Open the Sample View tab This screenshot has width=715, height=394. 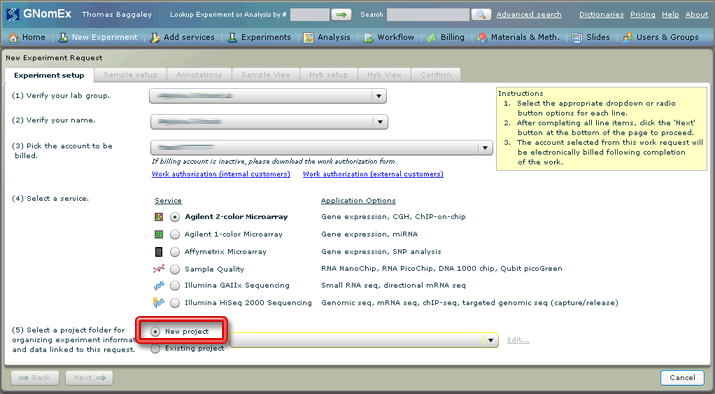[266, 75]
